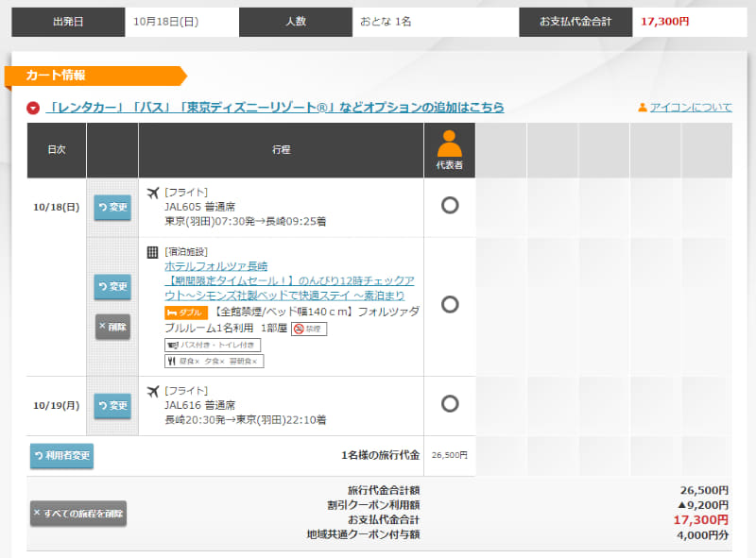Click the bed icon on the ダブル badge
This screenshot has height=558, width=756.
(x=173, y=312)
